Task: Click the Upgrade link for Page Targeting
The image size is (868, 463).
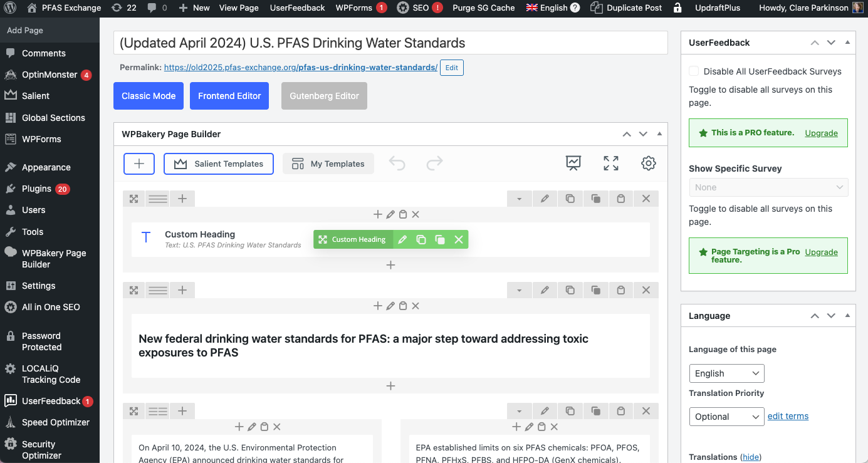Action: (x=821, y=251)
